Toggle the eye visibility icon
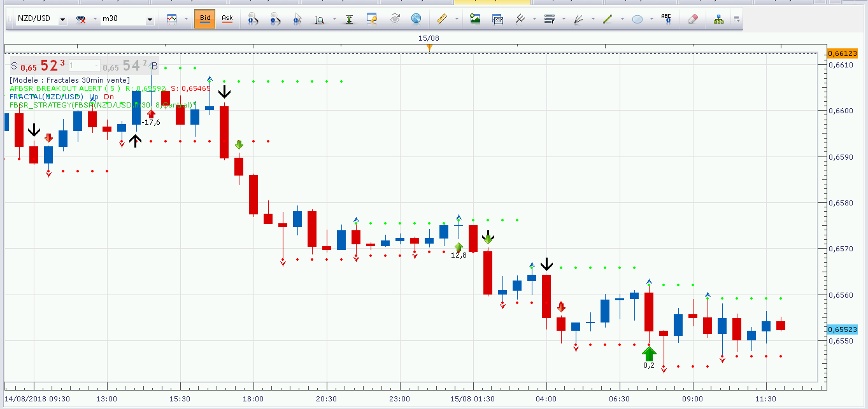This screenshot has width=868, height=409. coord(395,19)
